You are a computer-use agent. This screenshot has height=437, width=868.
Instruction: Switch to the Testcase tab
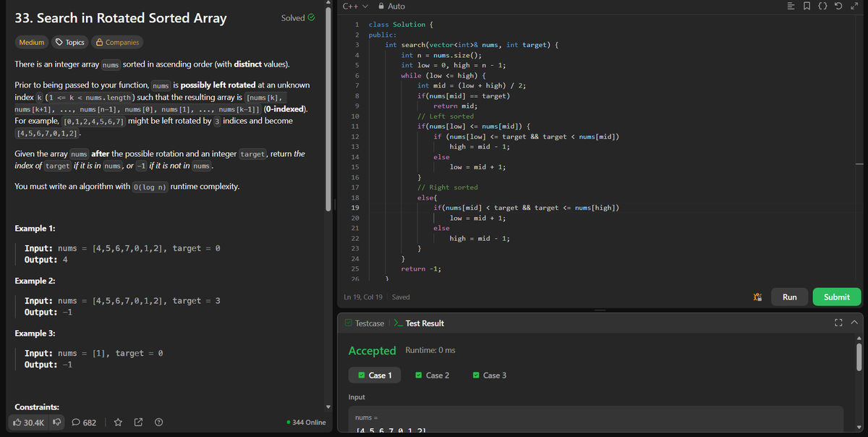pyautogui.click(x=364, y=323)
